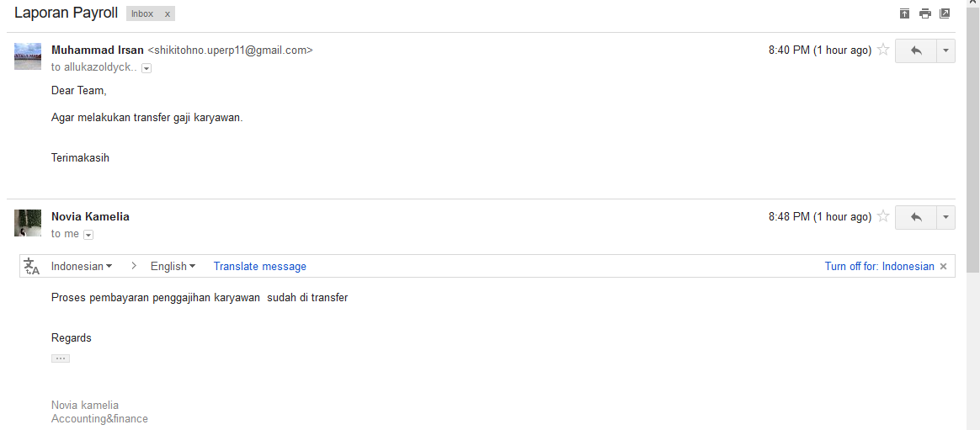Expand 'to me' recipient details
Image resolution: width=980 pixels, height=430 pixels.
[x=88, y=235]
